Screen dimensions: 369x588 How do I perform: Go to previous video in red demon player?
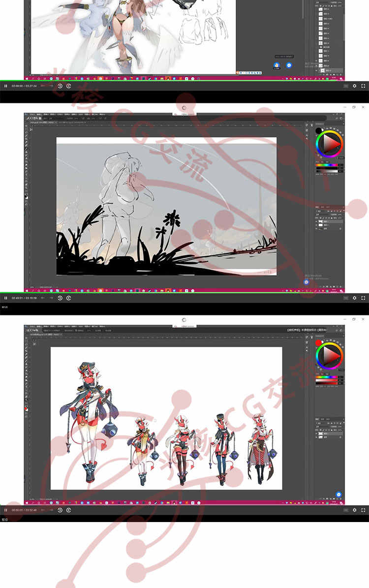[43, 510]
